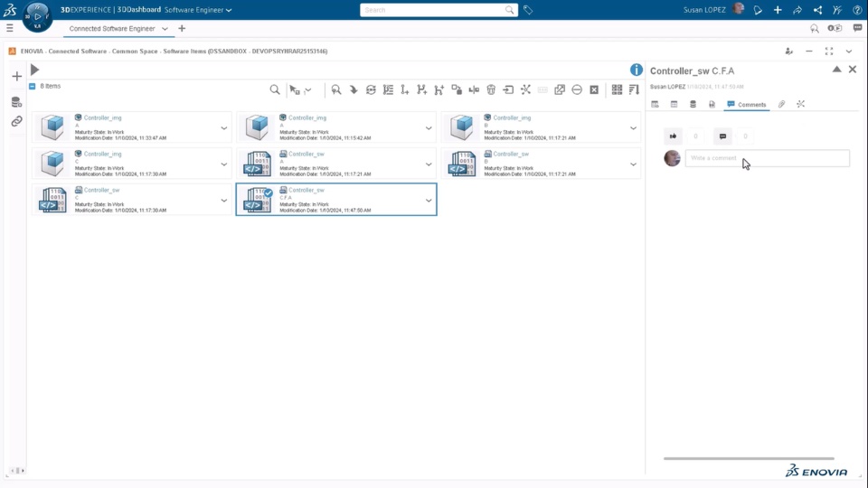This screenshot has height=488, width=868.
Task: Click the Controller_sw C.F.A title link
Action: 307,191
